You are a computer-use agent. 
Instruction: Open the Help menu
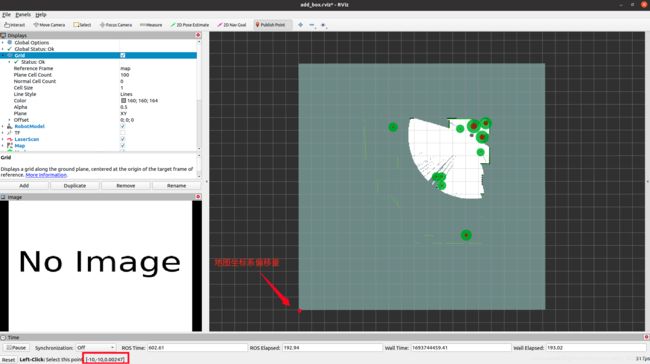pyautogui.click(x=41, y=15)
